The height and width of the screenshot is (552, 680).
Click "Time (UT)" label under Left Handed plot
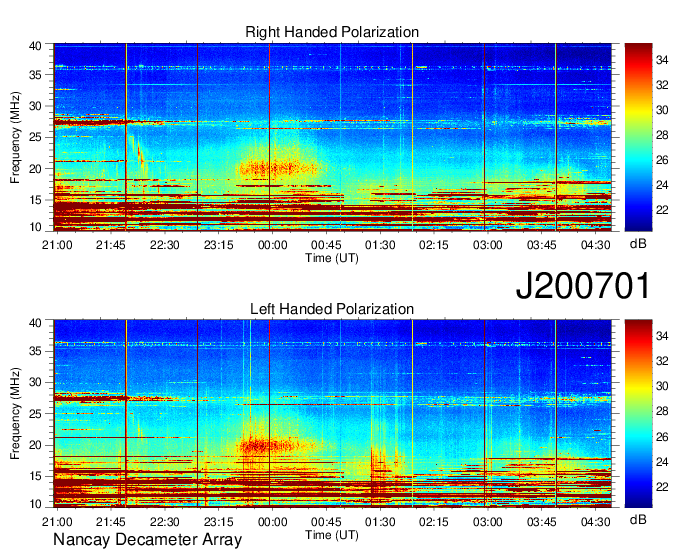(x=332, y=535)
